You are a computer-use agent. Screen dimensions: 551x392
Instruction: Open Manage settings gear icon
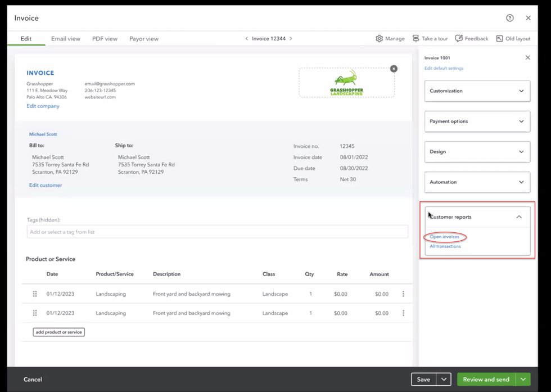380,39
